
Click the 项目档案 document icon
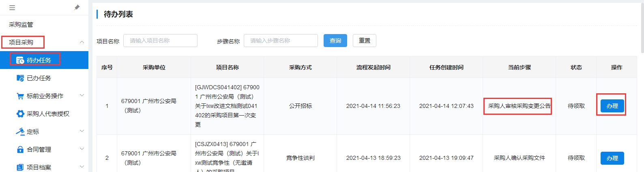20,167
